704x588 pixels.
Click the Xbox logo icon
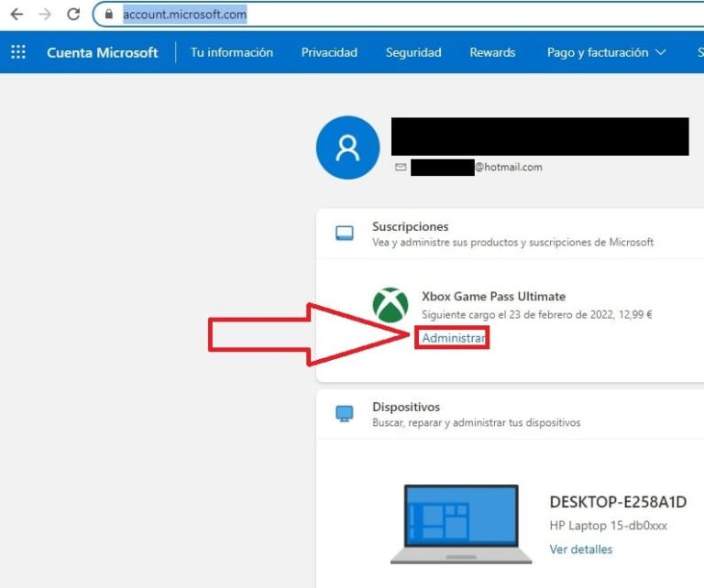point(390,305)
